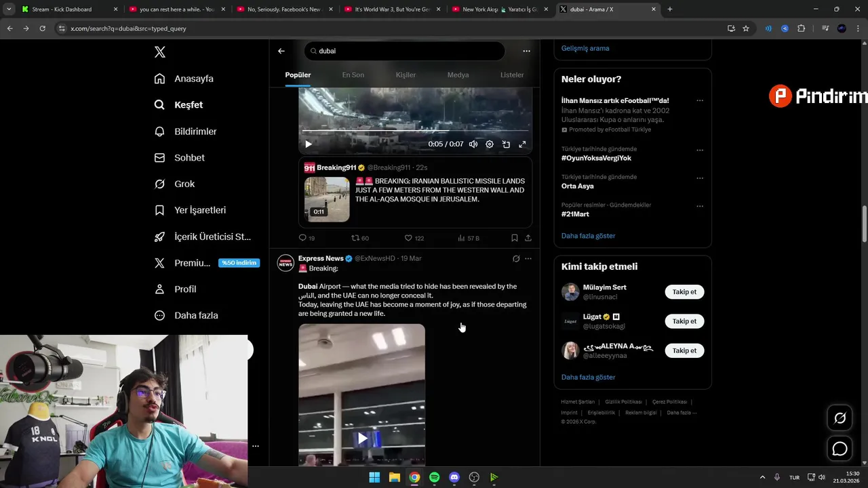Open Keşfet in the sidebar
The image size is (868, 488).
pos(178,105)
